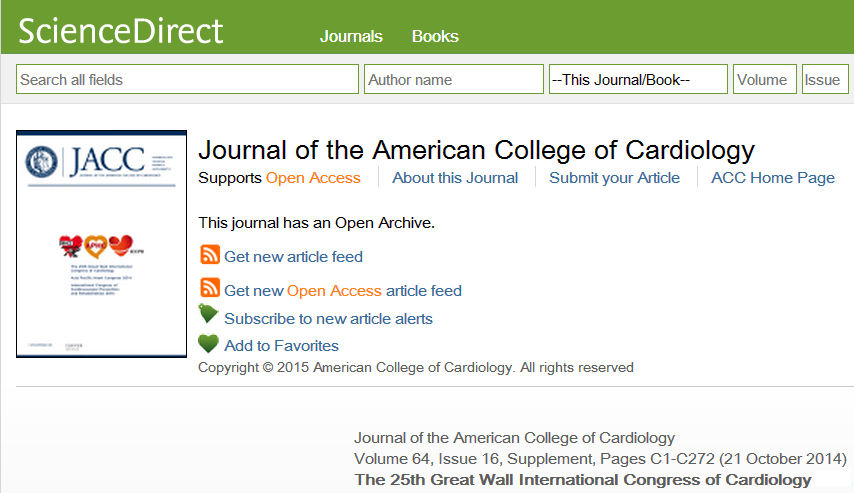Open the Books menu
Viewport: 854px width, 493px height.
click(x=435, y=36)
